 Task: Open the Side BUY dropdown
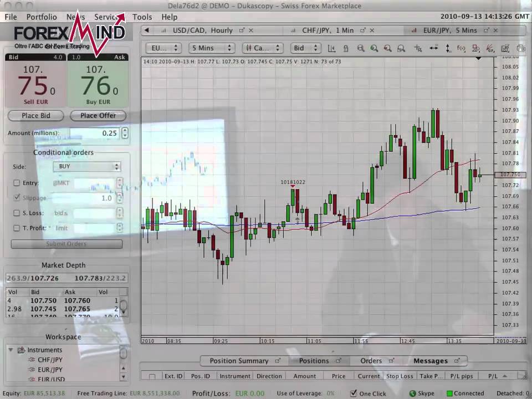tap(87, 167)
